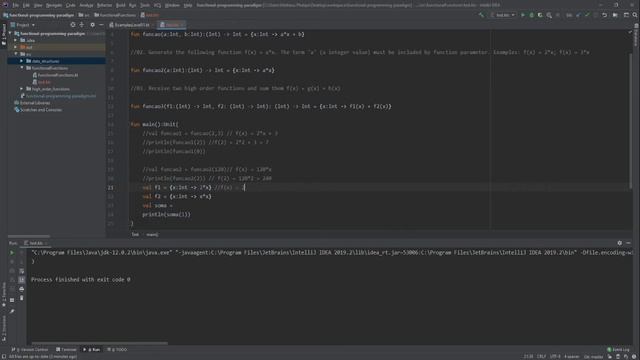The image size is (640, 360).
Task: Run the program with green play icon in toolbar
Action: (523, 15)
